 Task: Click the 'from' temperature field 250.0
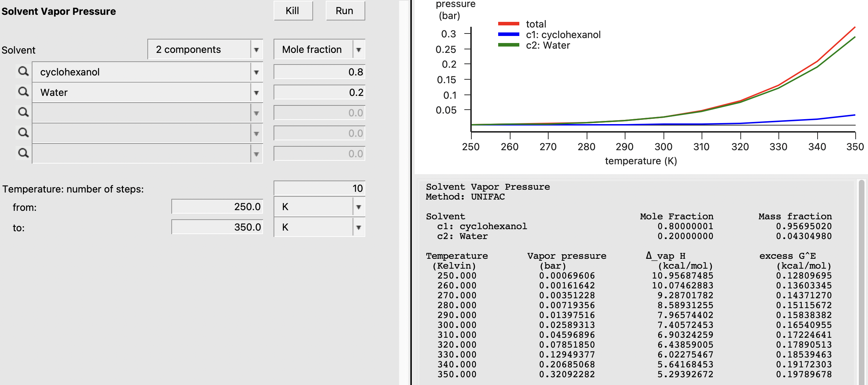click(x=217, y=207)
